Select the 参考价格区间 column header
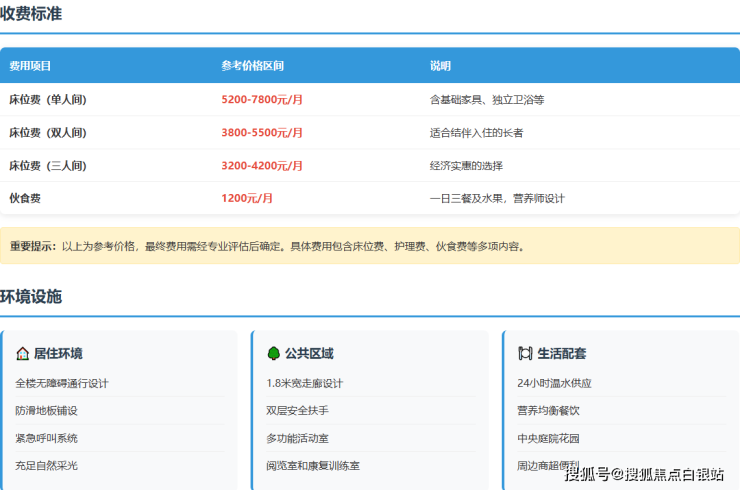Viewport: 740px width, 490px height. 252,66
